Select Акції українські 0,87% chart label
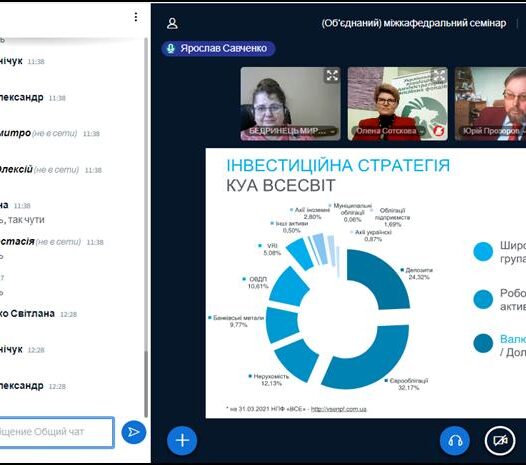This screenshot has width=526, height=465. (372, 236)
